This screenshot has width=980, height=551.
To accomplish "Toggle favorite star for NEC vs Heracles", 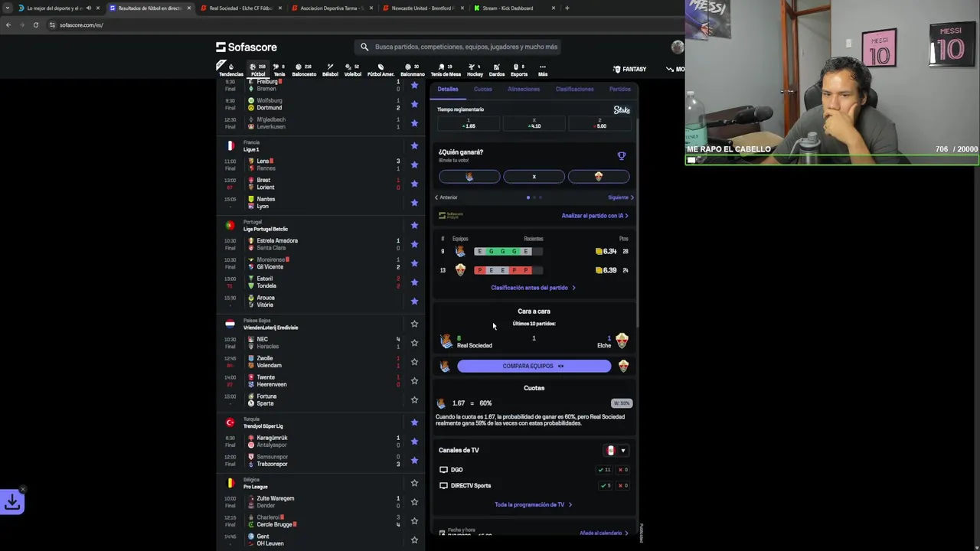I will coord(414,343).
